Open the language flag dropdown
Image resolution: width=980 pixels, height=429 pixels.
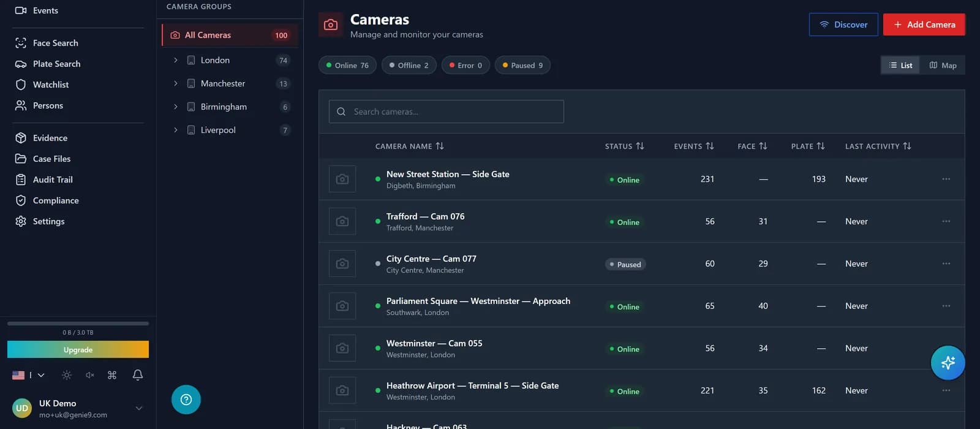click(x=28, y=375)
